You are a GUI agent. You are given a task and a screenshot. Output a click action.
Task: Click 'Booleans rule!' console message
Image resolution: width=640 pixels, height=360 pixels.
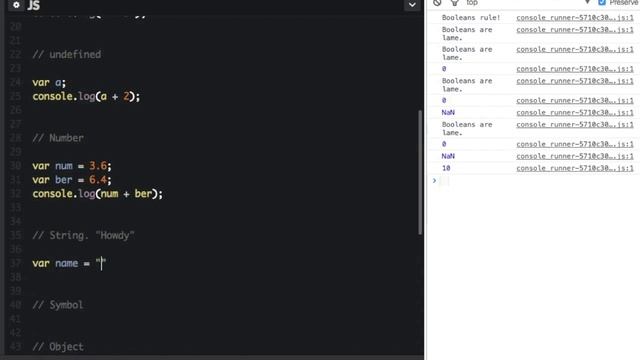pos(471,18)
